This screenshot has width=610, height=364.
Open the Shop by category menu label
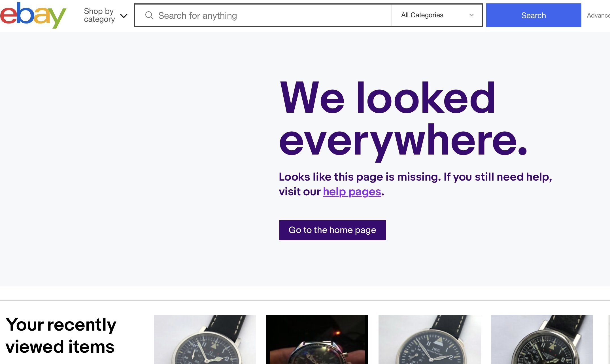point(99,15)
